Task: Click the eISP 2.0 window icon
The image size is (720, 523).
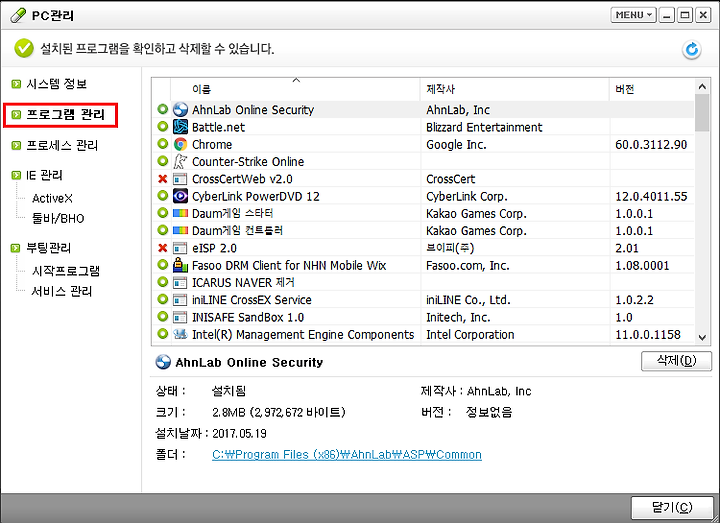Action: pyautogui.click(x=180, y=248)
